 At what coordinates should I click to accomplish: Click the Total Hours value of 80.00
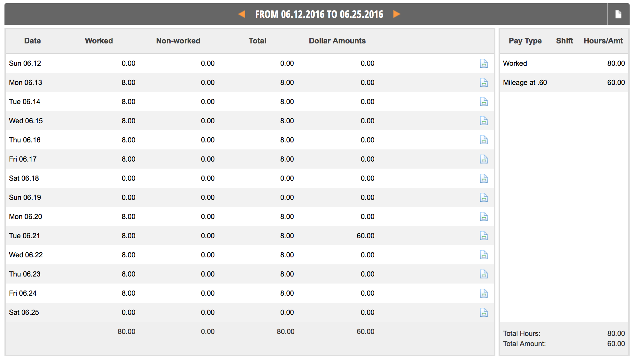(x=616, y=333)
